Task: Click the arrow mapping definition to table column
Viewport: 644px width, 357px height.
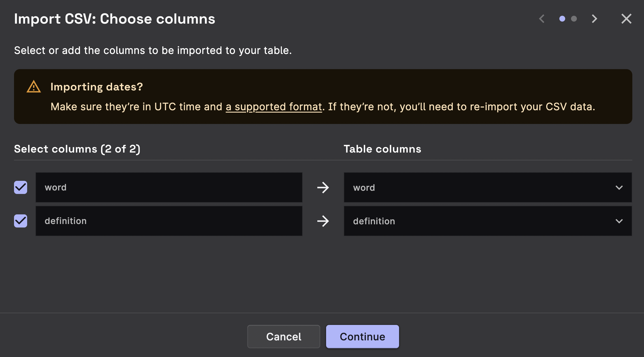Action: pos(323,221)
